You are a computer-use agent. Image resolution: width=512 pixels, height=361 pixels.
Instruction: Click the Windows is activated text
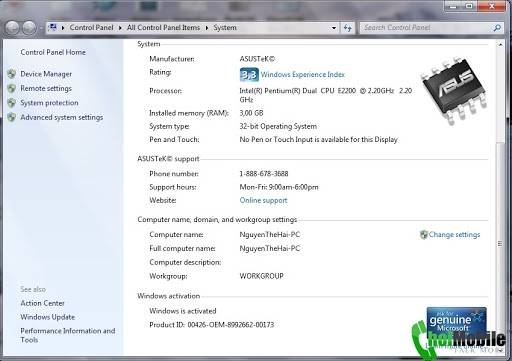[183, 311]
